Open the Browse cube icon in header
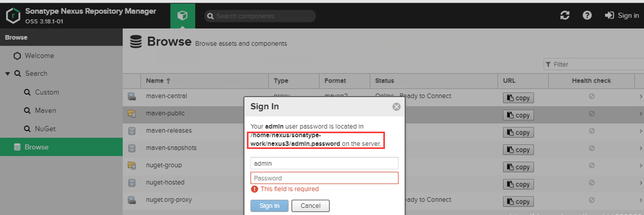The width and height of the screenshot is (644, 215). point(183,16)
